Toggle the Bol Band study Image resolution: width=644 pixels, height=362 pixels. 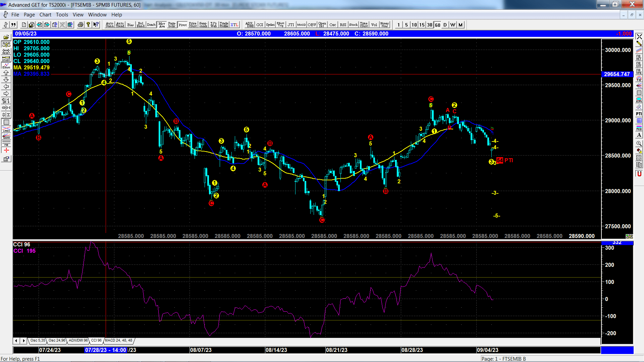point(141,25)
